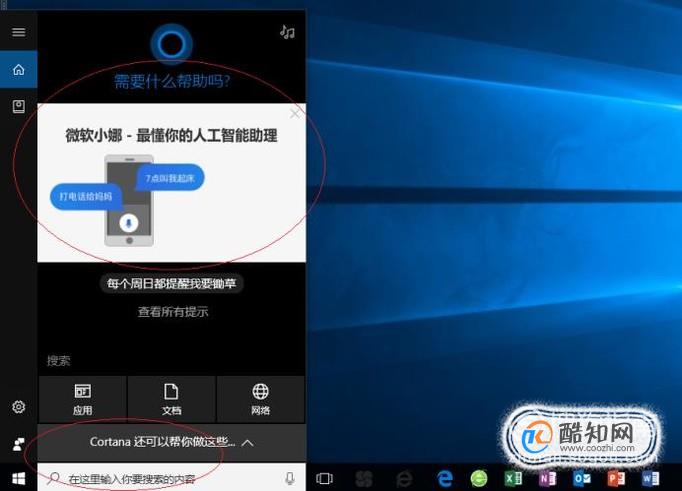Search in 文档 category

point(171,399)
